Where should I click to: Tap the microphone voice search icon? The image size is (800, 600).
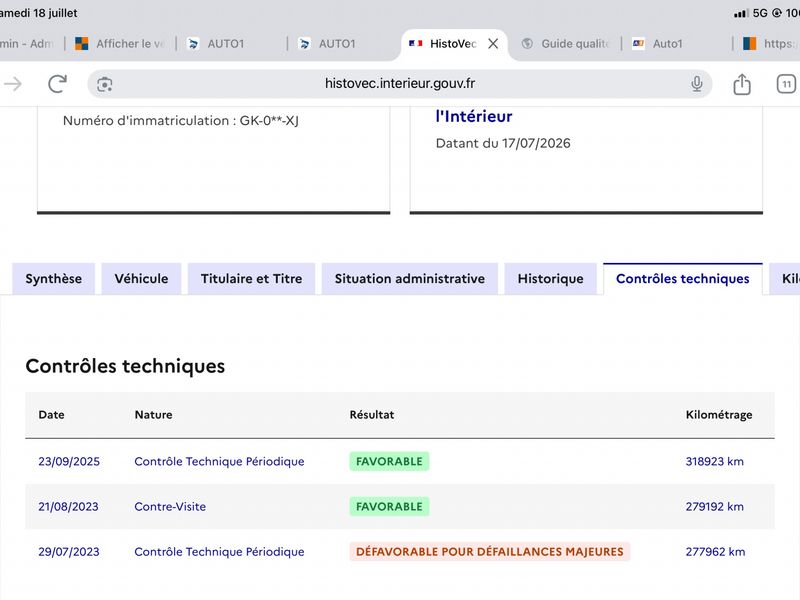coord(696,84)
